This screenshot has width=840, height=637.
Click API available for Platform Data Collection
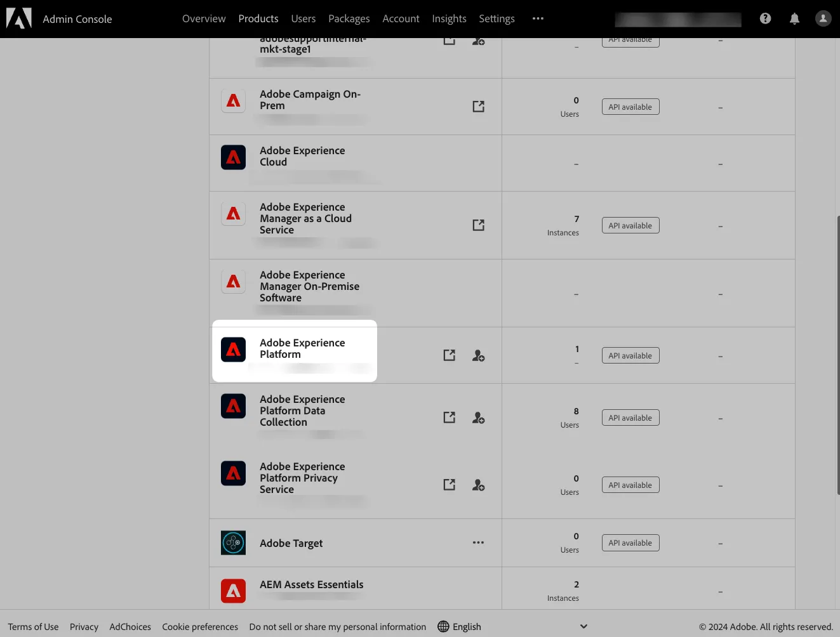tap(630, 418)
